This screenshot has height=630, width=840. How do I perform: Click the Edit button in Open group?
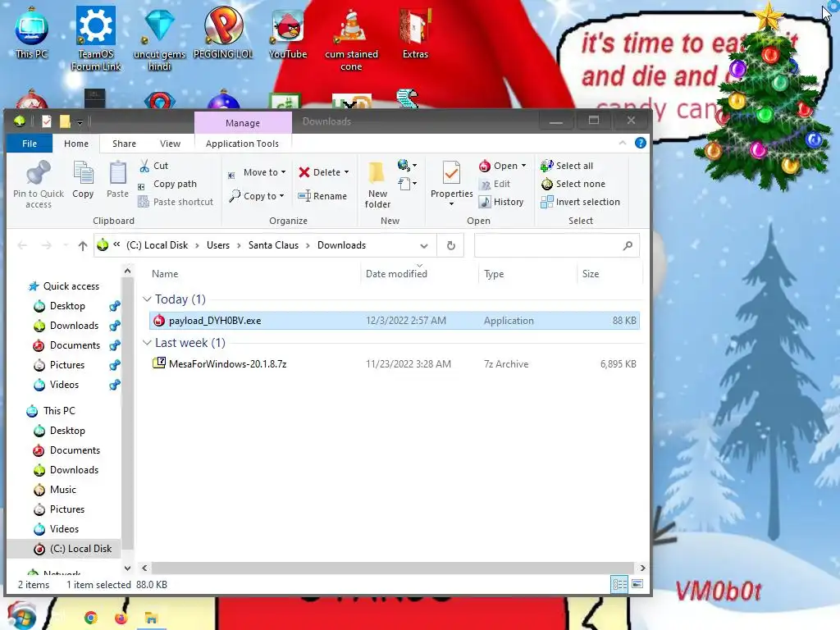click(495, 184)
